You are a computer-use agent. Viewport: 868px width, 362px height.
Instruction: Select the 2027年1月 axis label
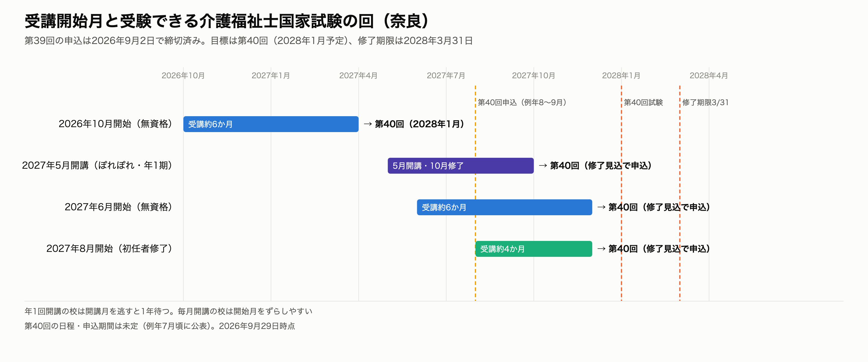[x=270, y=76]
